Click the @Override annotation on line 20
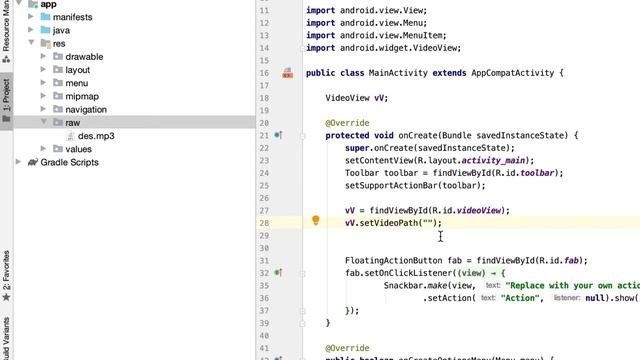640x360 pixels. pos(347,123)
